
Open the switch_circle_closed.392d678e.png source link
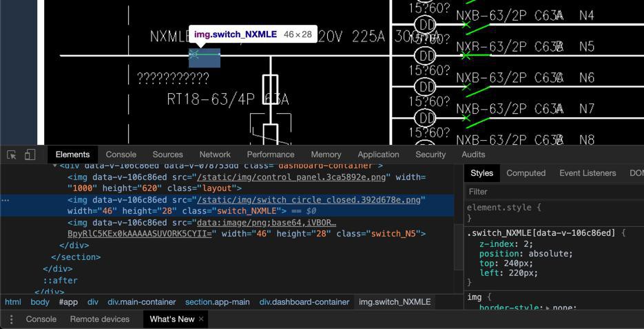(309, 200)
